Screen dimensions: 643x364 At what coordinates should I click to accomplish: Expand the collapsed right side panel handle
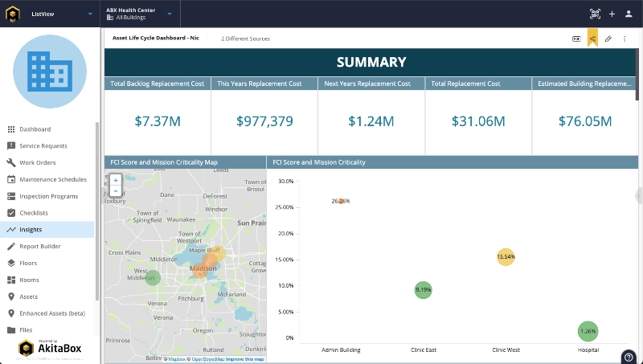(638, 195)
